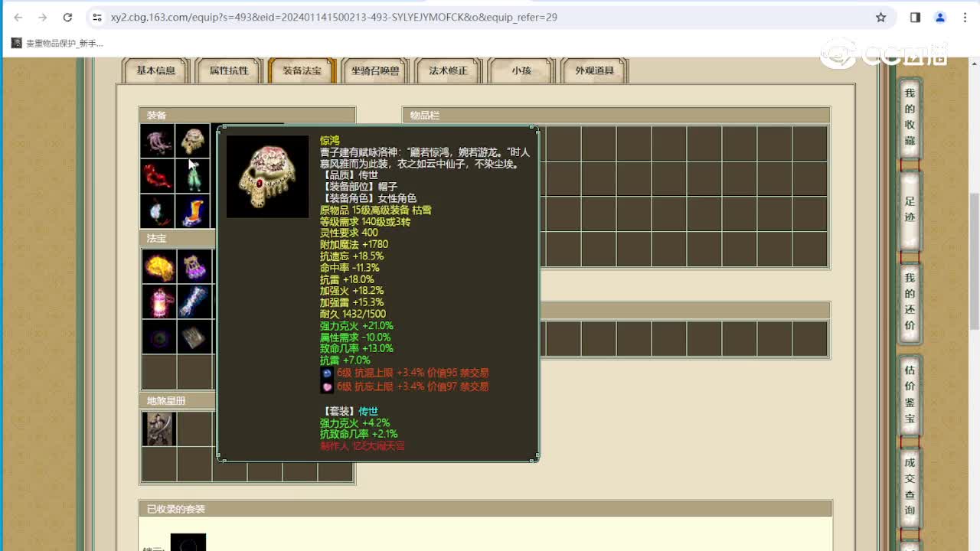Click the dark set icon under 已收录的套装
This screenshot has height=551, width=980.
click(188, 543)
